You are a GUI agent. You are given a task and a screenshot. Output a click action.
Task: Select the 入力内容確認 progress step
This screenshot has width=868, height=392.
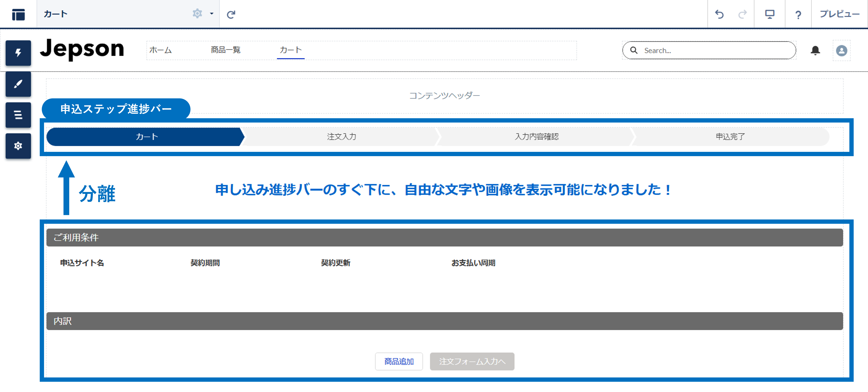coord(536,136)
